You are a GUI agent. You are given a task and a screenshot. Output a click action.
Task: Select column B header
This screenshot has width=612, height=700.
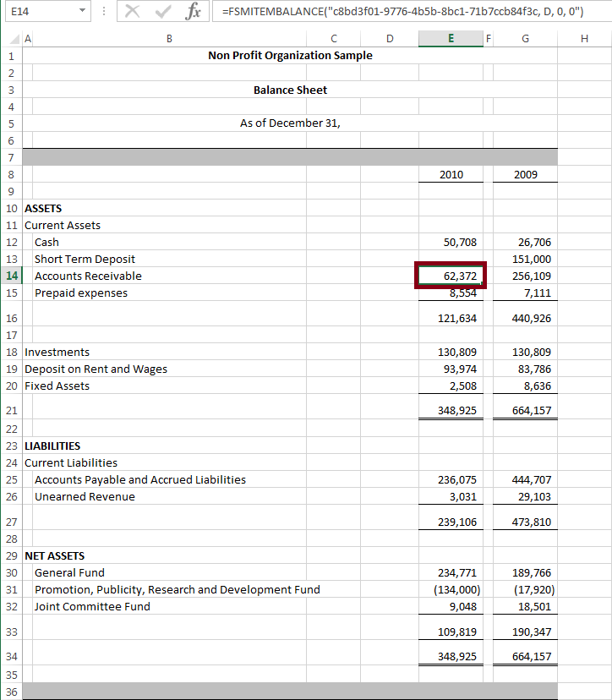pyautogui.click(x=169, y=38)
